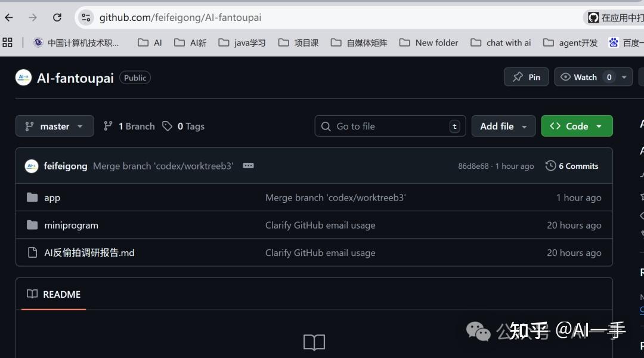Viewport: 644px width, 358px height.
Task: Open the master branch selector
Action: click(x=55, y=126)
